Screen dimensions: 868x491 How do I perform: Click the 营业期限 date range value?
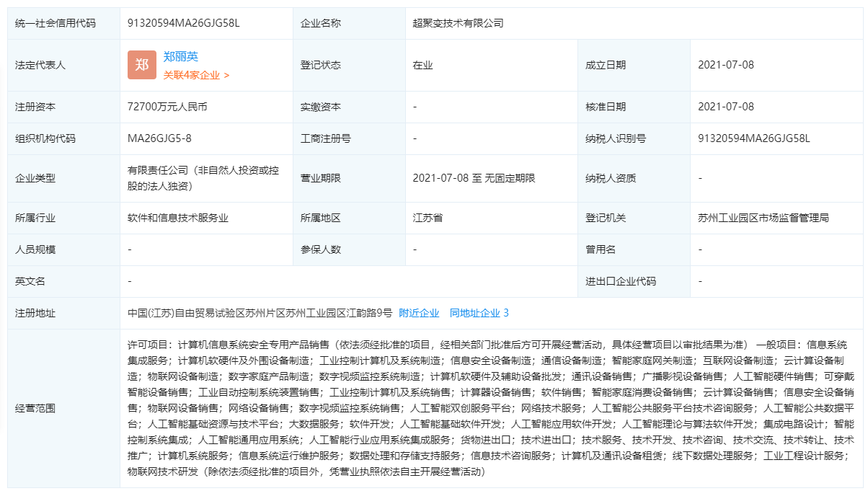click(474, 178)
